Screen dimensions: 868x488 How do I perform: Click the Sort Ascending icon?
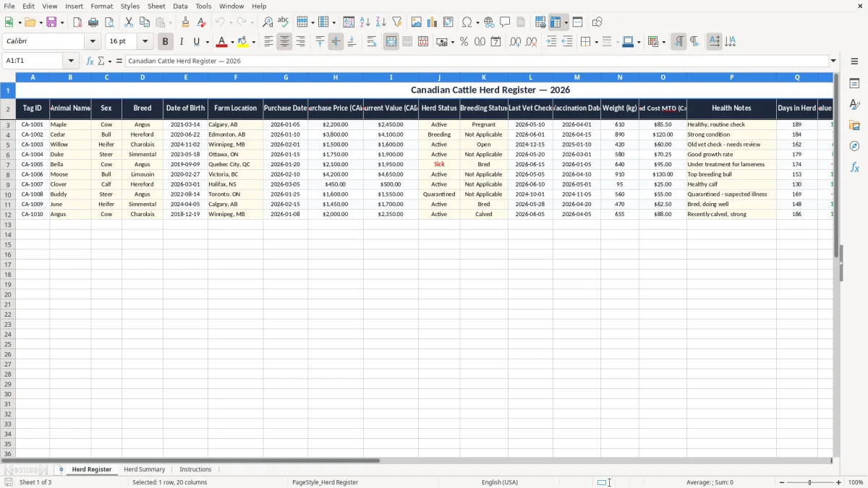365,22
